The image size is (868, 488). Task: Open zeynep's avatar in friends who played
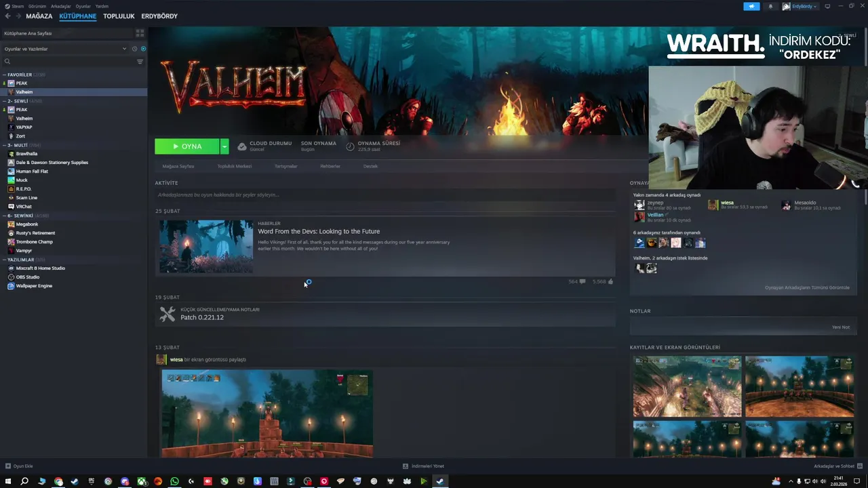click(639, 205)
